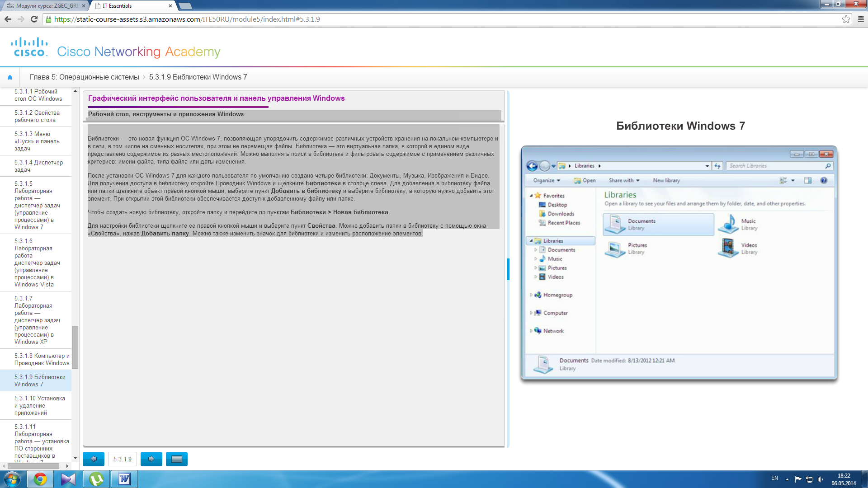Click the blue panel divider handle
This screenshot has width=868, height=488.
tap(508, 269)
